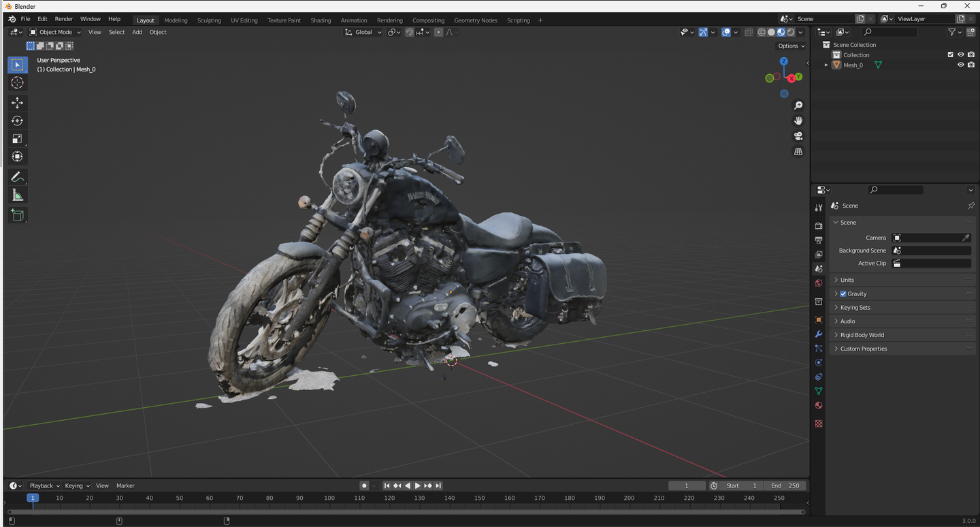Select the Annotate pencil tool
The height and width of the screenshot is (527, 980).
[x=17, y=177]
